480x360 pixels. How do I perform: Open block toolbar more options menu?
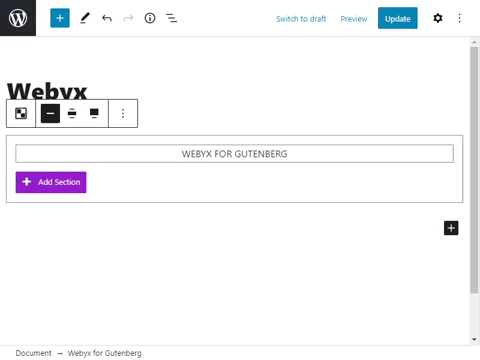click(123, 113)
